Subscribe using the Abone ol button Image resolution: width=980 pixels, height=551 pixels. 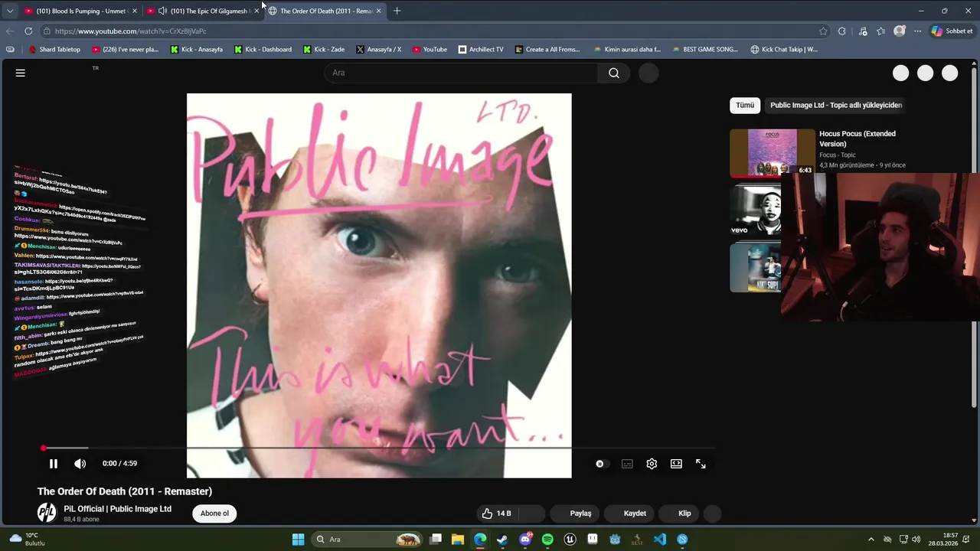pyautogui.click(x=214, y=514)
